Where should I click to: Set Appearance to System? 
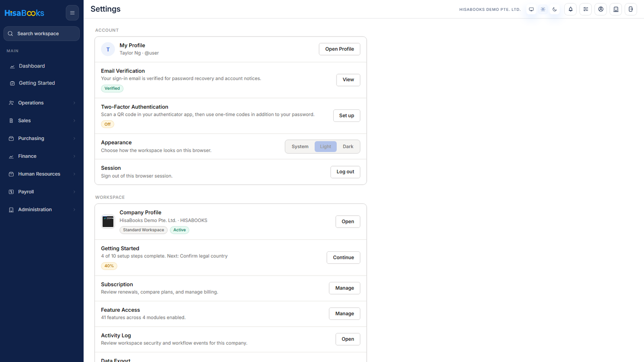(x=300, y=147)
